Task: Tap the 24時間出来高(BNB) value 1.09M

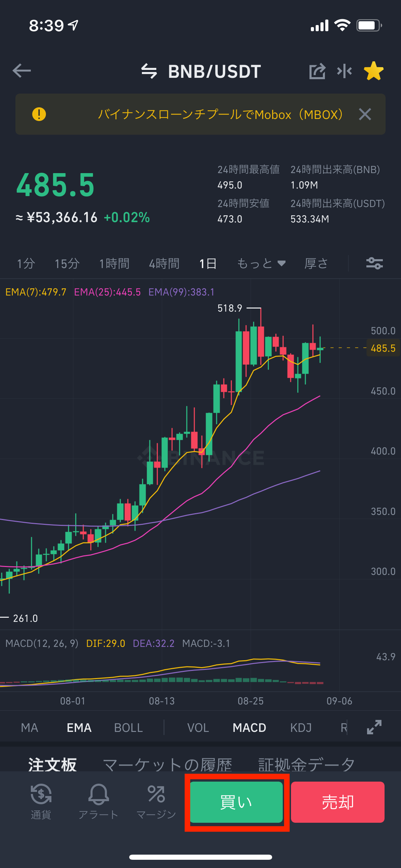Action: point(304,185)
